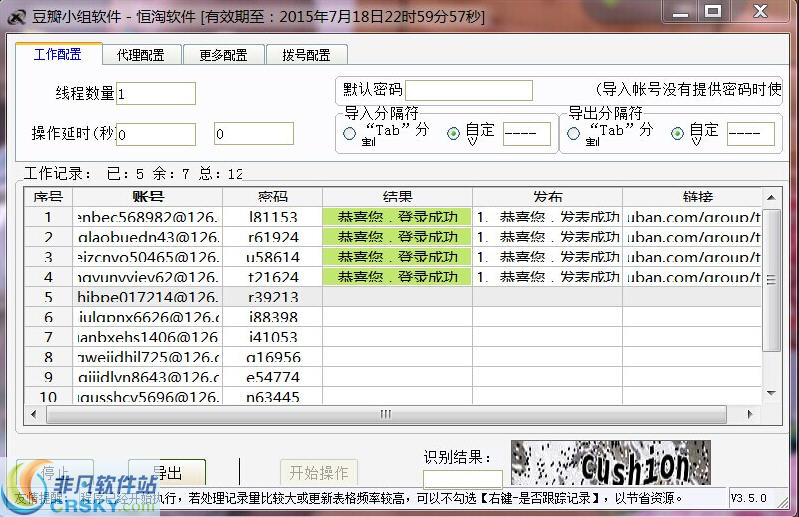
Task: Select row 8 account cell
Action: coord(148,357)
